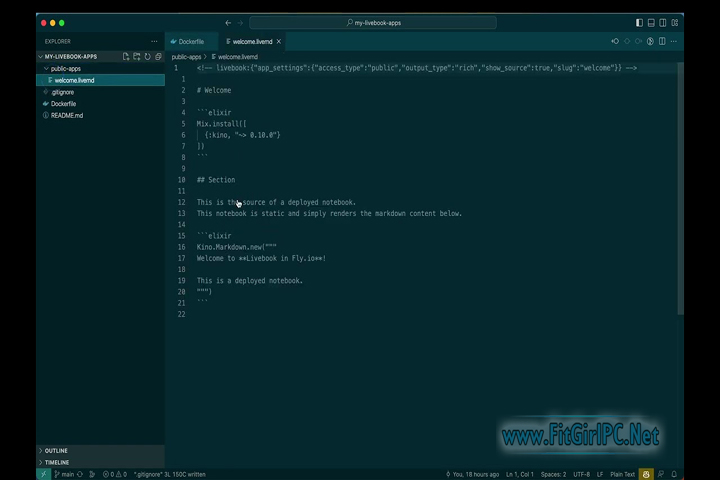This screenshot has width=720, height=480.
Task: Open README.md from the file tree
Action: point(67,115)
